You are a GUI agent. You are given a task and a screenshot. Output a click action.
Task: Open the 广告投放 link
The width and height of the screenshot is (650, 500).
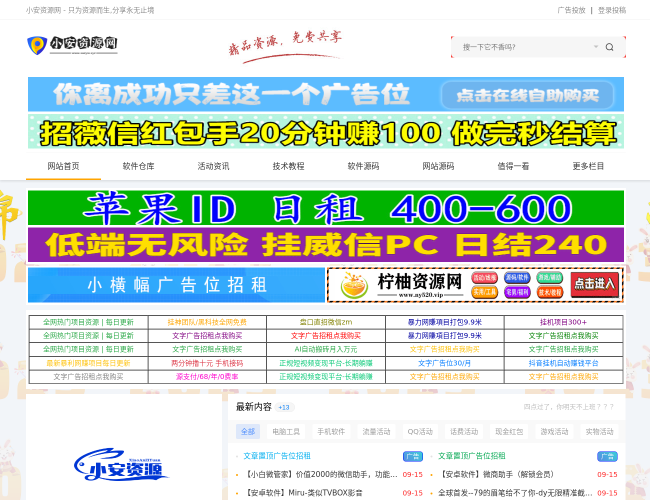coord(571,10)
